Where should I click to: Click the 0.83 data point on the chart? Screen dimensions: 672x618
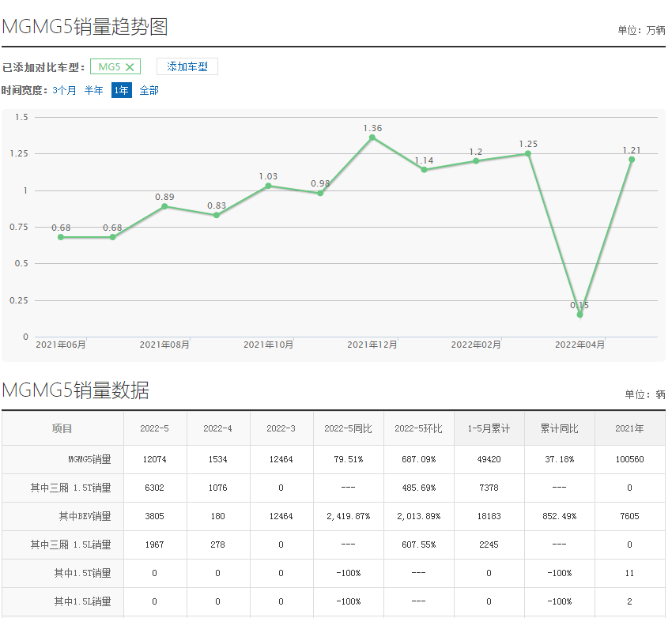coord(217,215)
